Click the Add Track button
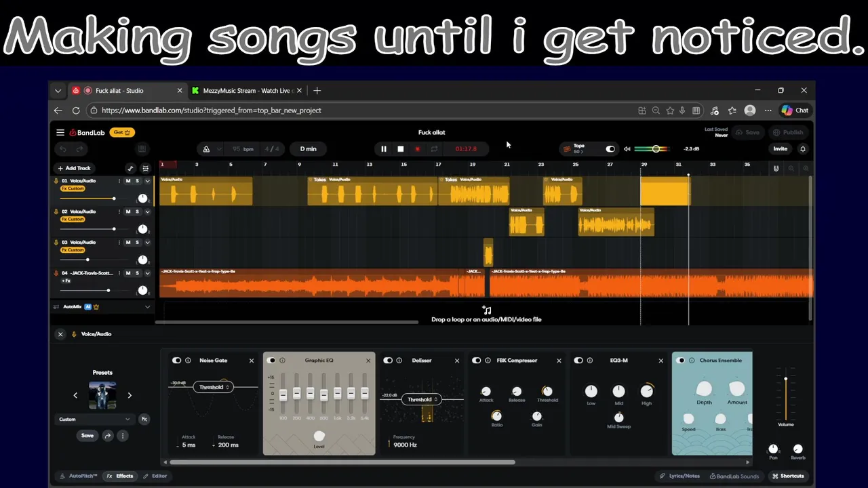 (75, 168)
